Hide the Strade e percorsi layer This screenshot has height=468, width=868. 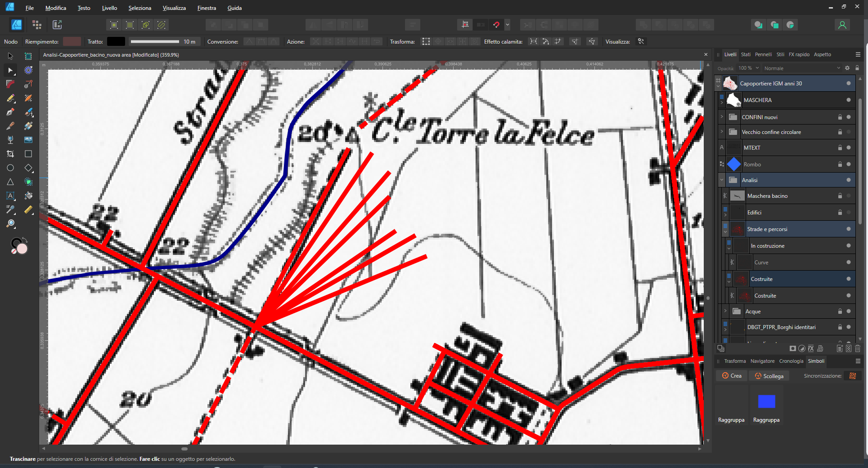849,229
